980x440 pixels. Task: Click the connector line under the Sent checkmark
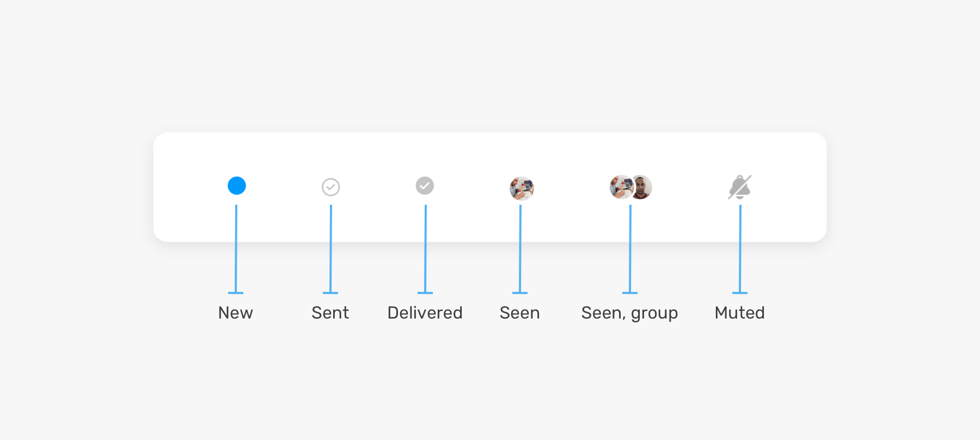(330, 250)
